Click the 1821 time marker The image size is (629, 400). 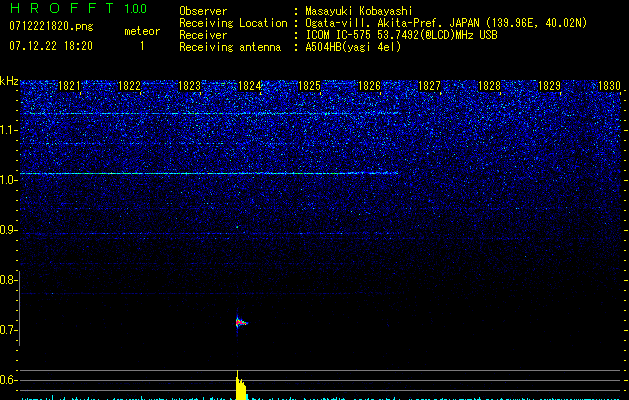(69, 86)
